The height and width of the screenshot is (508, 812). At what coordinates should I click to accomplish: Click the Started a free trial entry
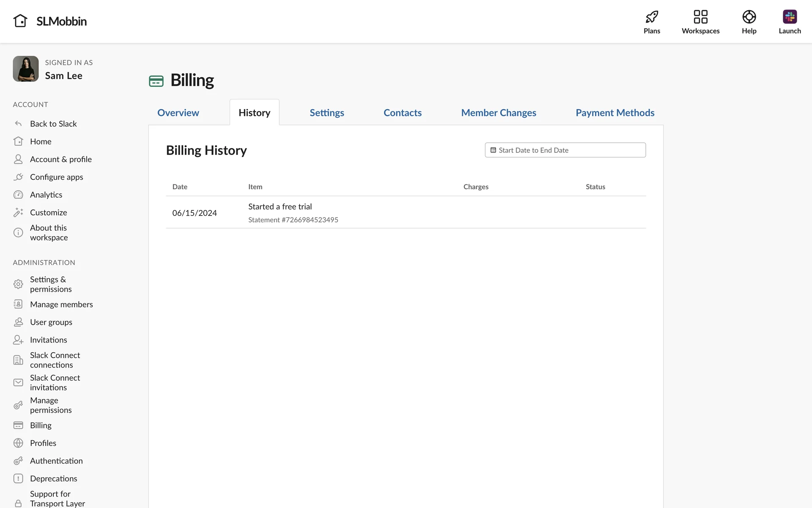tap(280, 207)
